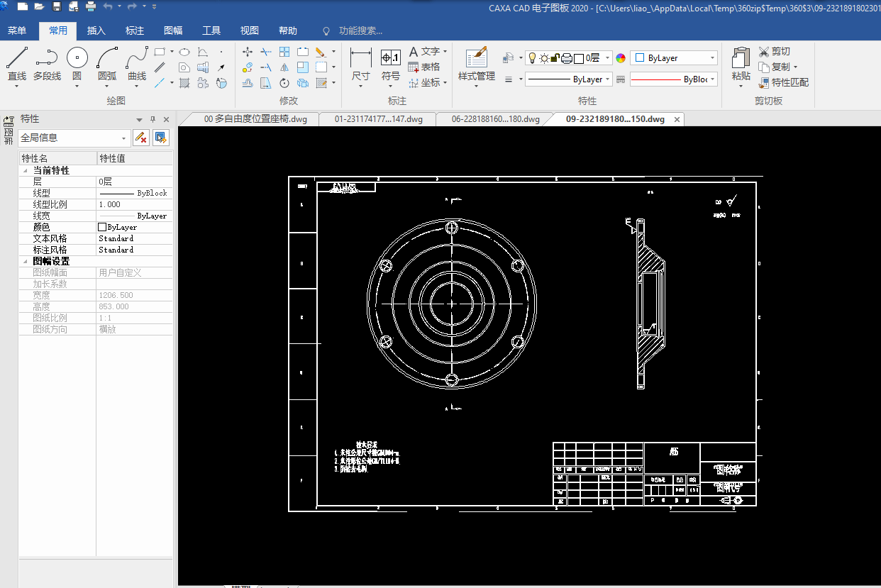Image resolution: width=881 pixels, height=588 pixels.
Task: Pin the 特性 panel with auto-hide pushpin
Action: (153, 120)
